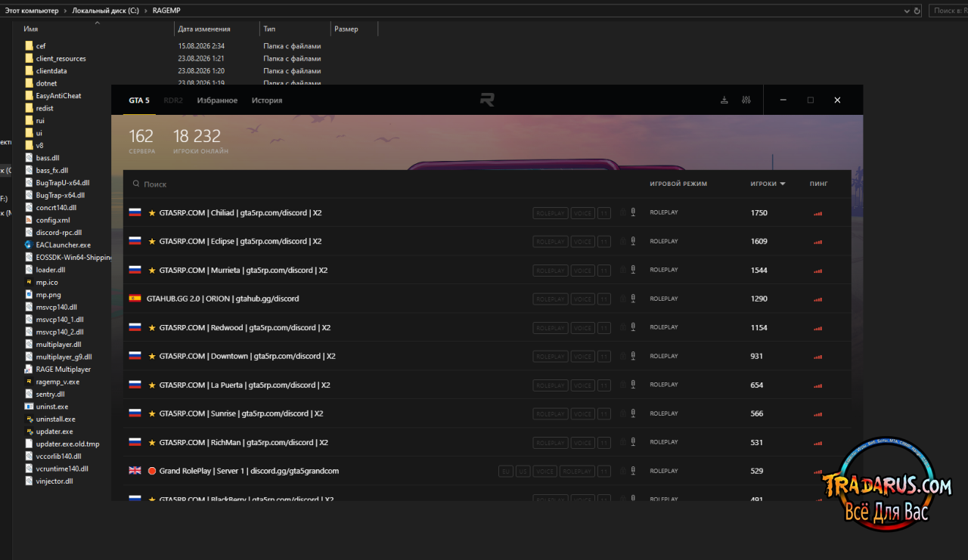Click the ragemp_v.exe icon in Explorer
The image size is (968, 560).
29,382
